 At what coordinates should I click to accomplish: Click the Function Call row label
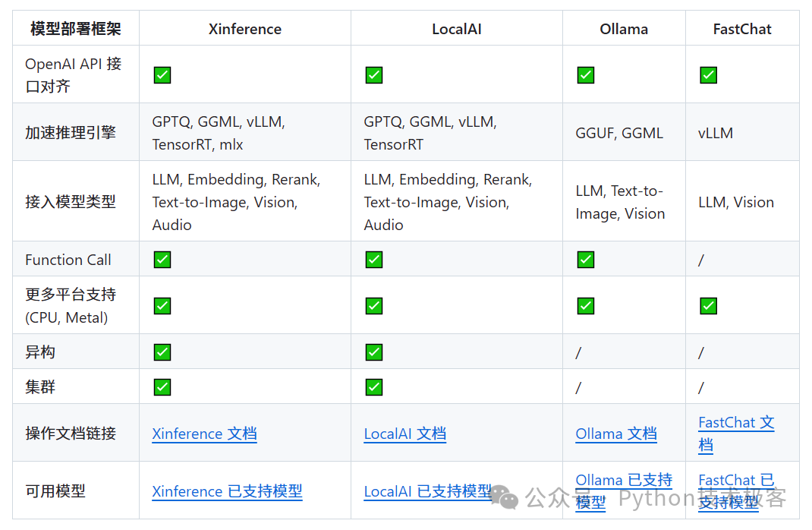click(x=68, y=260)
